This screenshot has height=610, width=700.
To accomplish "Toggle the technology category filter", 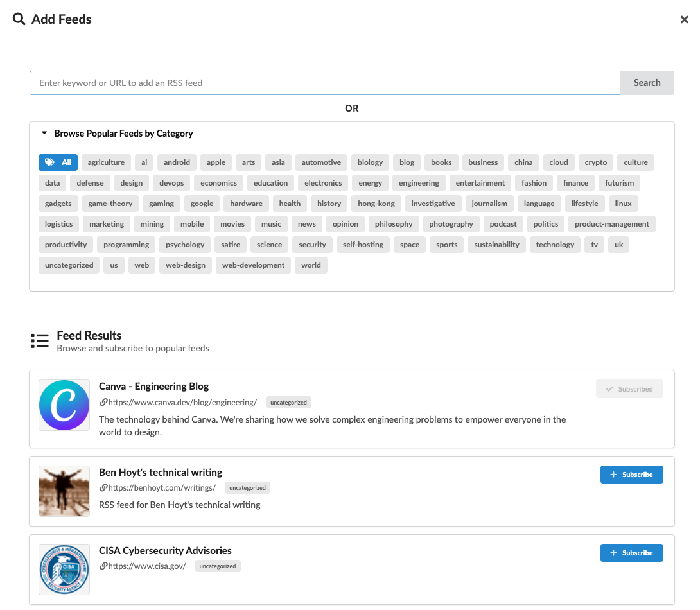I will coord(555,244).
